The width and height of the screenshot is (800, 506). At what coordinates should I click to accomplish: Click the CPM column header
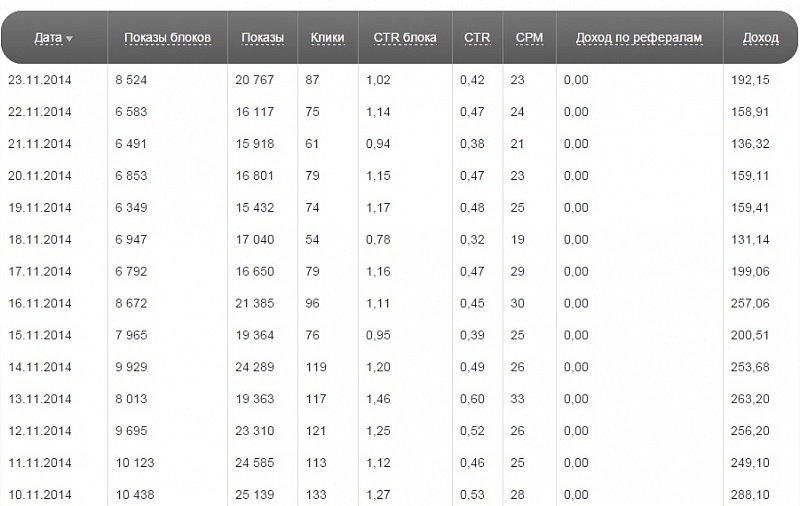click(x=529, y=38)
